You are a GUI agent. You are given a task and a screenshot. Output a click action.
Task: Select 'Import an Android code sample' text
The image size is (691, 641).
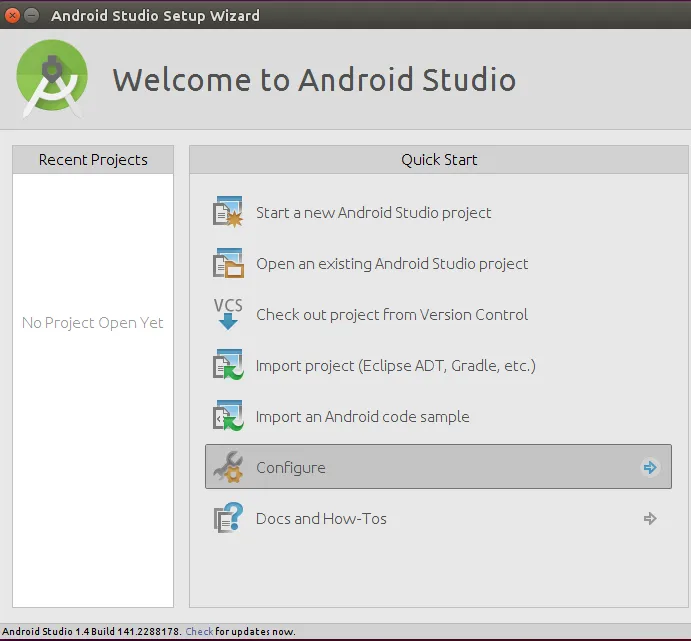(362, 417)
